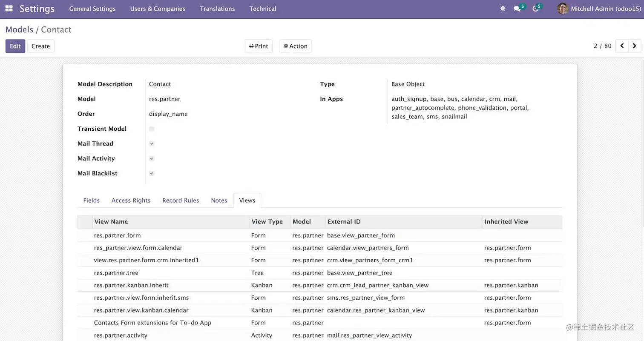
Task: Toggle the Mail Activity checkbox
Action: (152, 158)
